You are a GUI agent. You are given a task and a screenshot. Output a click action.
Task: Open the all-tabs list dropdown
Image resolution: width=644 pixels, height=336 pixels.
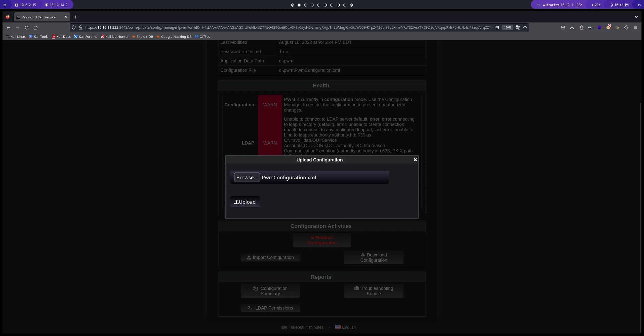[x=636, y=17]
